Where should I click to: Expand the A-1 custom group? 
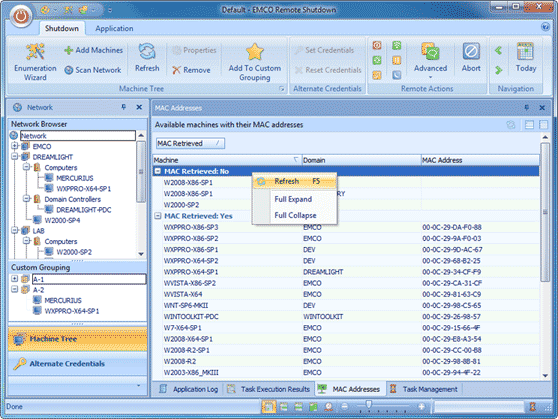pyautogui.click(x=15, y=278)
